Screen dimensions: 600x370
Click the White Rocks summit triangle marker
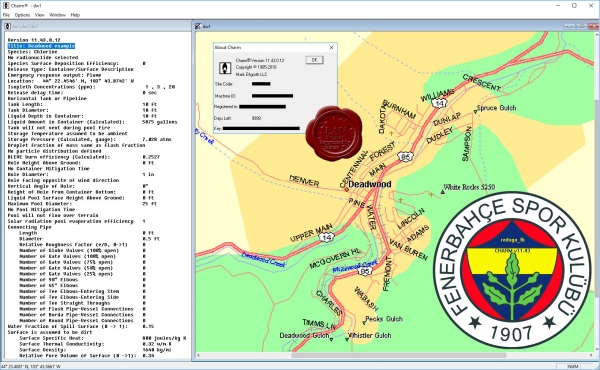443,192
